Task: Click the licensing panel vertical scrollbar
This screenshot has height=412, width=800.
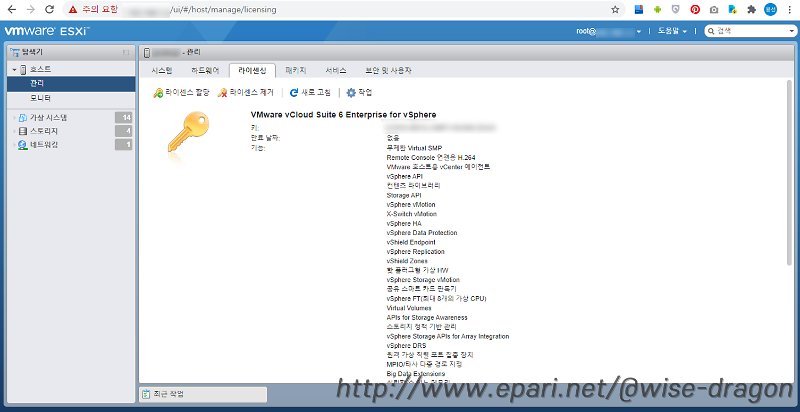Action: click(790, 172)
